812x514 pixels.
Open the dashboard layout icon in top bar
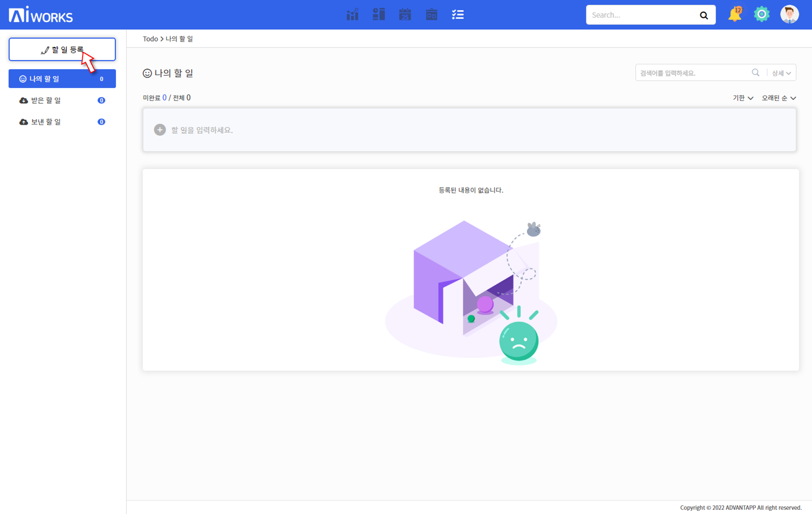[x=379, y=15]
